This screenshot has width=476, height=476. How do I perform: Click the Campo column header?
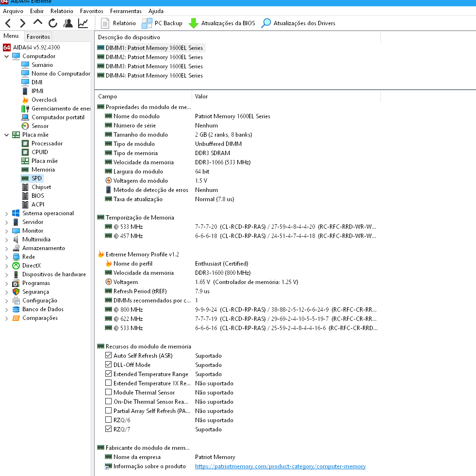(143, 96)
